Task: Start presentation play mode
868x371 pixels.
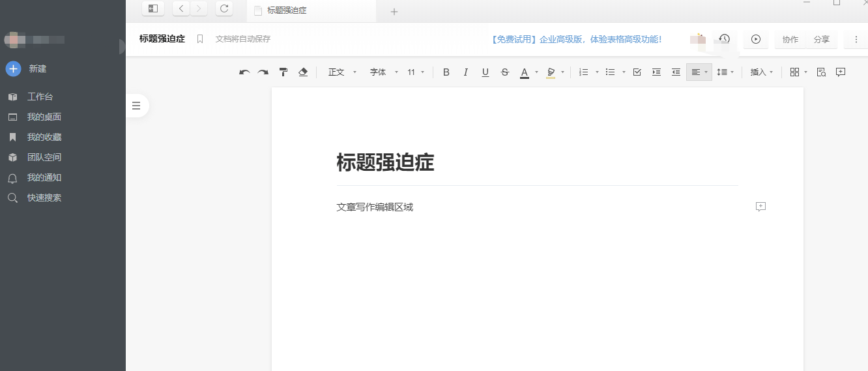Action: (756, 39)
